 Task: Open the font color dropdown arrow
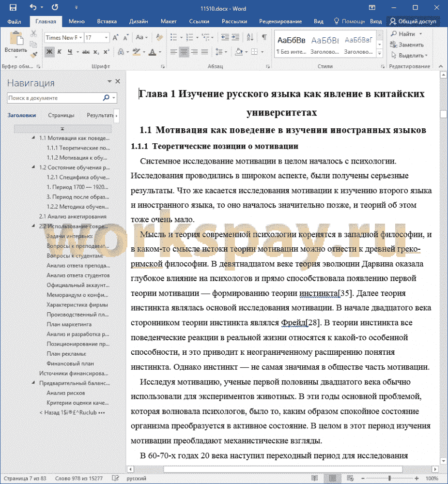point(160,52)
